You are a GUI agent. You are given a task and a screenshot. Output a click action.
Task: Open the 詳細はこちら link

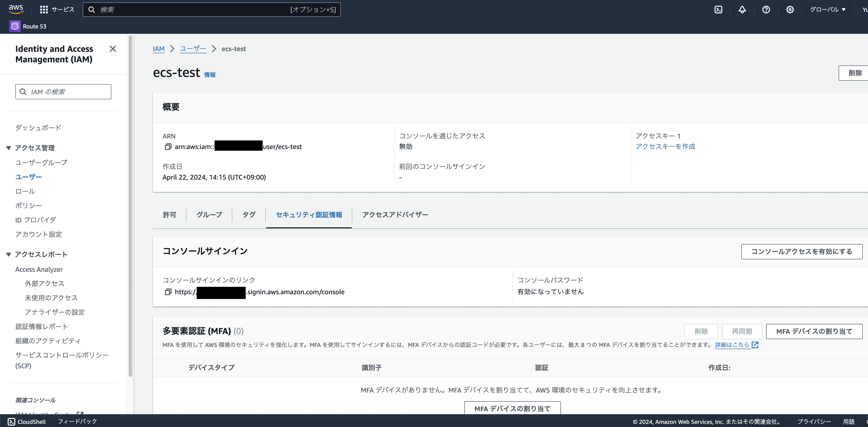pyautogui.click(x=732, y=345)
